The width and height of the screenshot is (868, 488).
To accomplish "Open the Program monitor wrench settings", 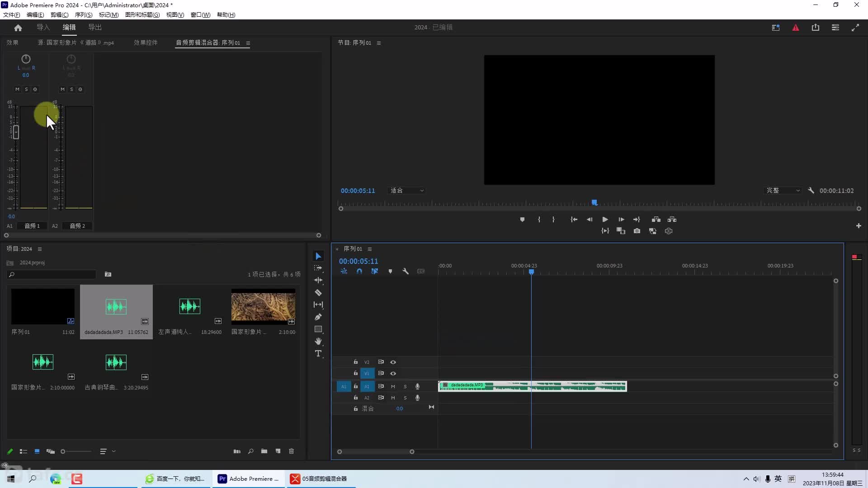I will (x=811, y=191).
